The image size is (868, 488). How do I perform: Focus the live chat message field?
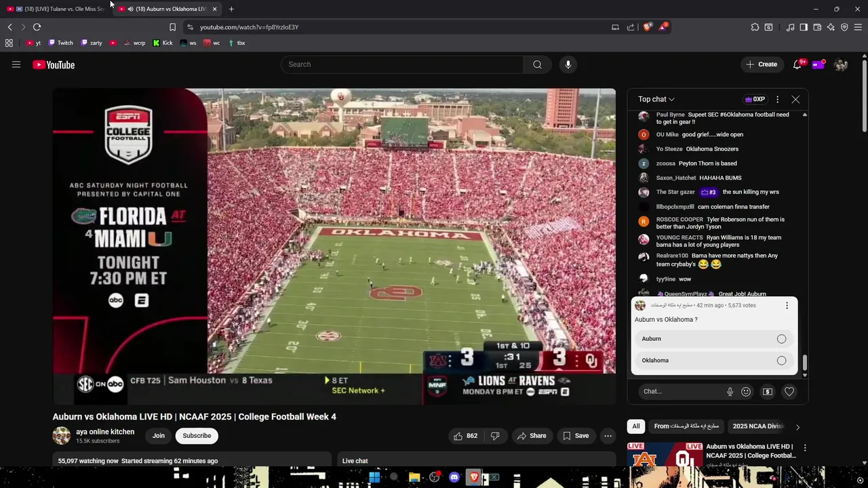pos(682,391)
